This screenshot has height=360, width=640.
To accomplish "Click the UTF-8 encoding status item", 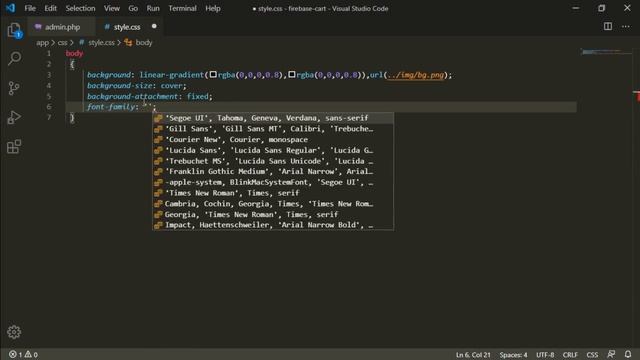I will click(545, 355).
